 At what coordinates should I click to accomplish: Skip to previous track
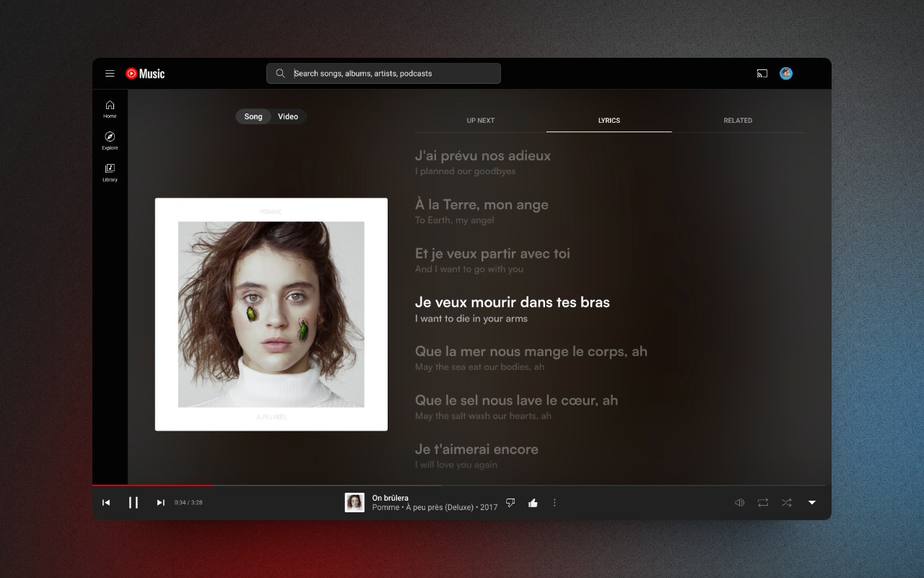106,503
